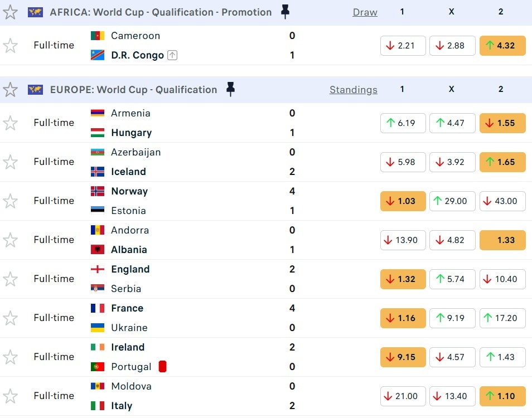The height and width of the screenshot is (418, 532).
Task: Add France vs Ukraine to favorites
Action: (11, 318)
